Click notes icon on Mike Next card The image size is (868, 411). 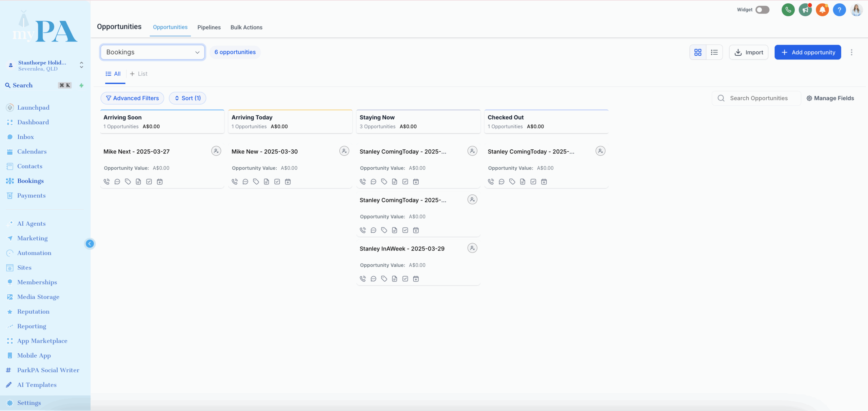pyautogui.click(x=138, y=182)
